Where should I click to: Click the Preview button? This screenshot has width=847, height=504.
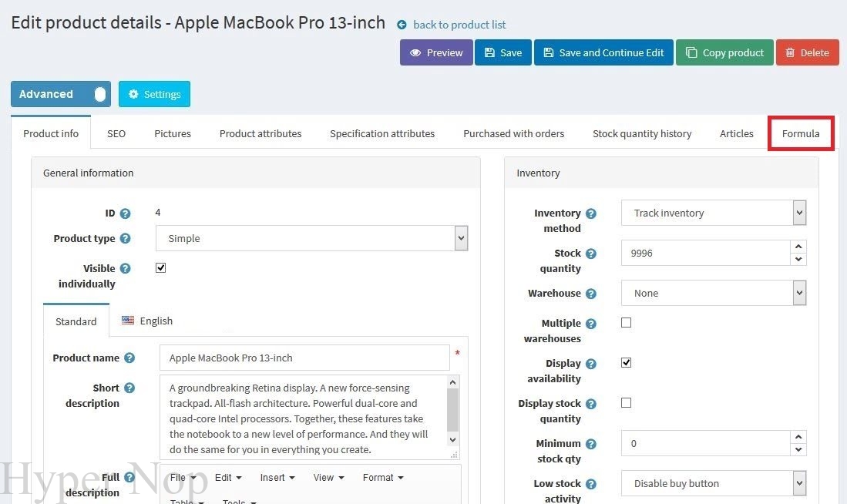436,52
